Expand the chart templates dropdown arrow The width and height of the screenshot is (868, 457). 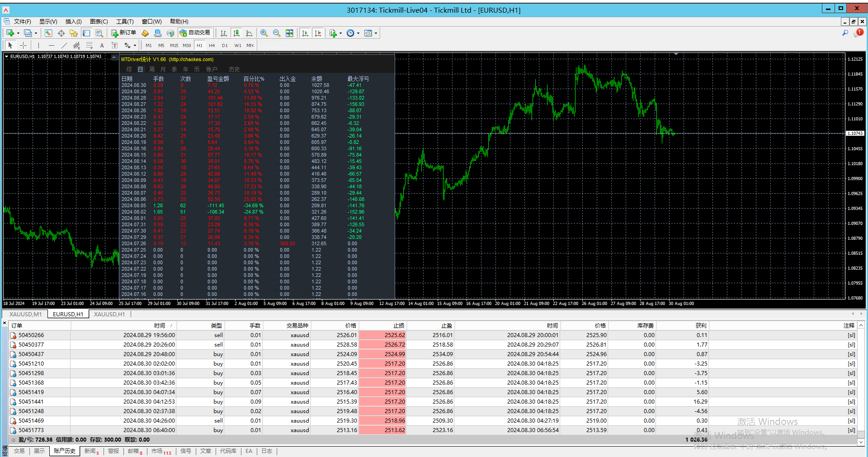click(x=376, y=33)
